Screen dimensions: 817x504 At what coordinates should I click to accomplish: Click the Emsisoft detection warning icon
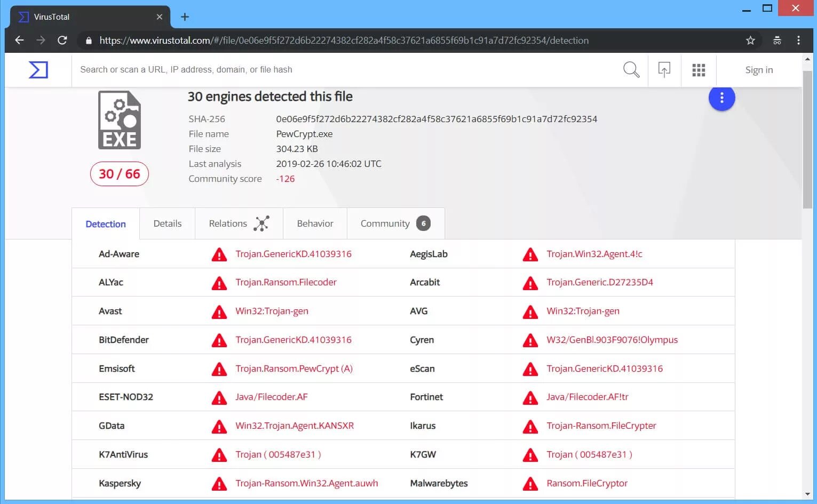coord(219,369)
